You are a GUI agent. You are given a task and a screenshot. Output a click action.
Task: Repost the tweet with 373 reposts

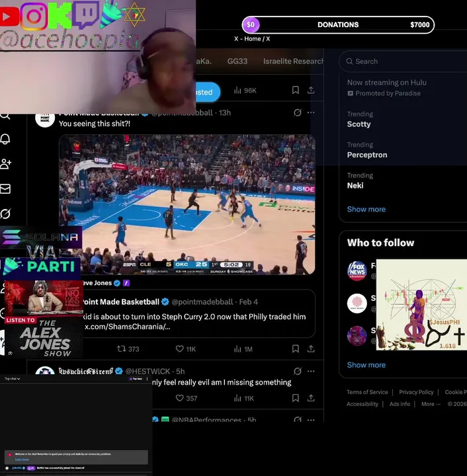click(x=128, y=349)
